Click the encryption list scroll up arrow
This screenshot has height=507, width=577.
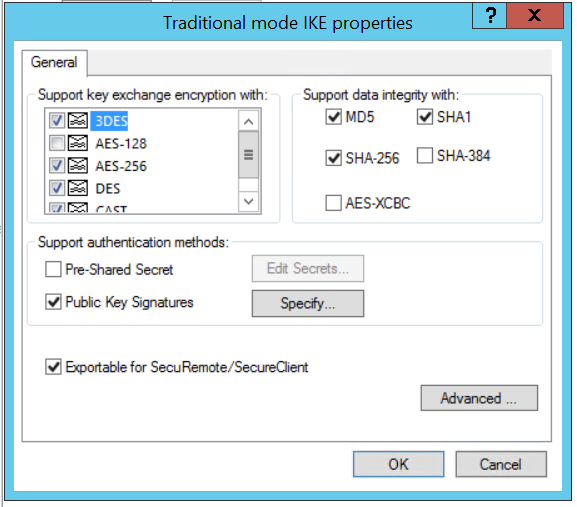click(248, 121)
